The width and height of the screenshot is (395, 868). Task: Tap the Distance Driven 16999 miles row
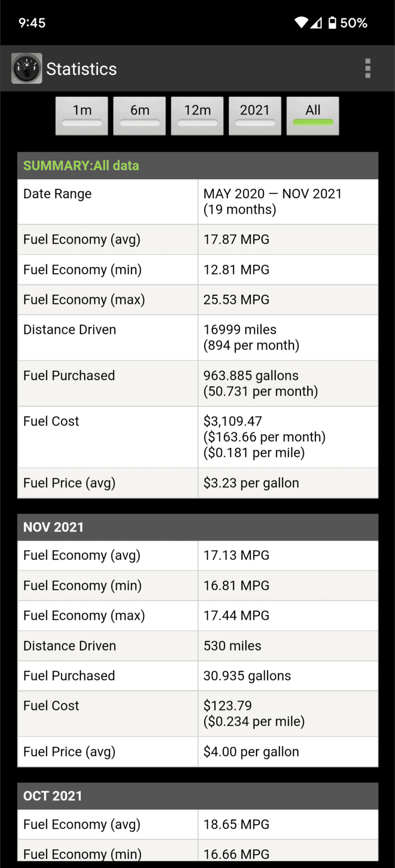click(197, 338)
